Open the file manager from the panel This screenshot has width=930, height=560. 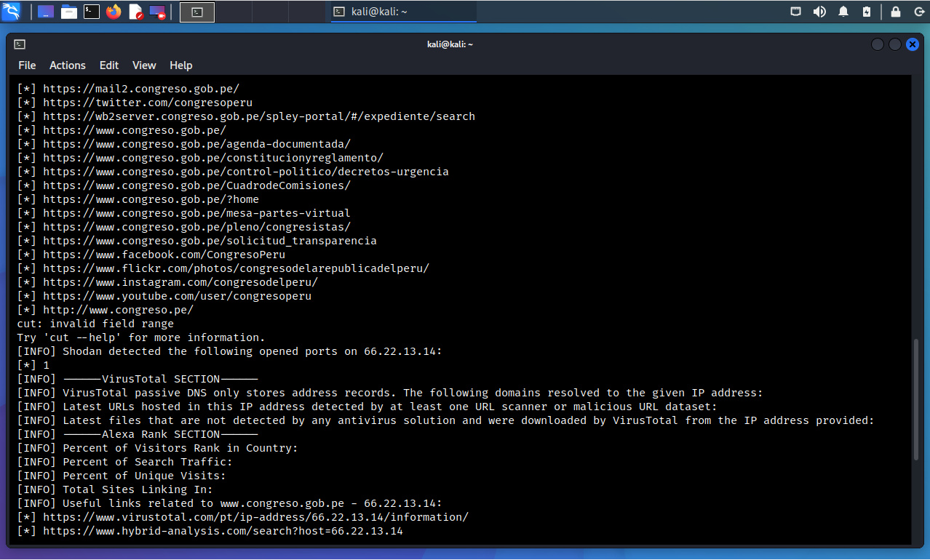69,12
